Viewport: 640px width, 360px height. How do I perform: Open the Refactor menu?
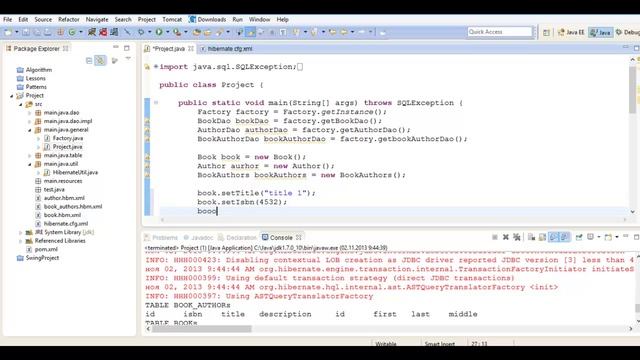click(69, 19)
